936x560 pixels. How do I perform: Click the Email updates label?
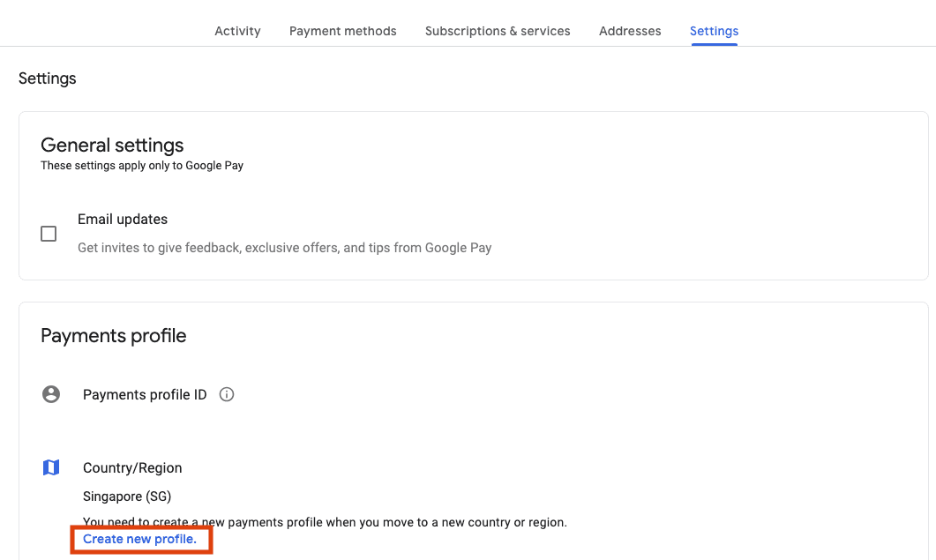(123, 219)
